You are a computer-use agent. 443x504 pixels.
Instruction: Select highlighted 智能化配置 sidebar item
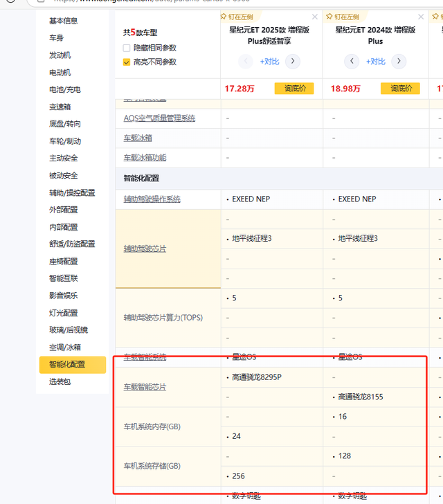(x=73, y=364)
